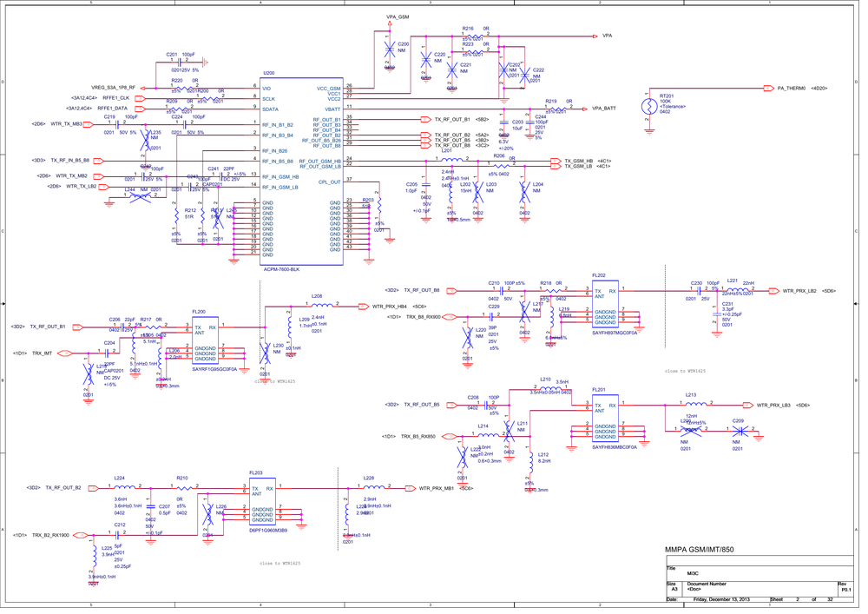Click the RF_IN_B26 pin label on U200
Image resolution: width=868 pixels, height=614 pixels.
click(274, 150)
